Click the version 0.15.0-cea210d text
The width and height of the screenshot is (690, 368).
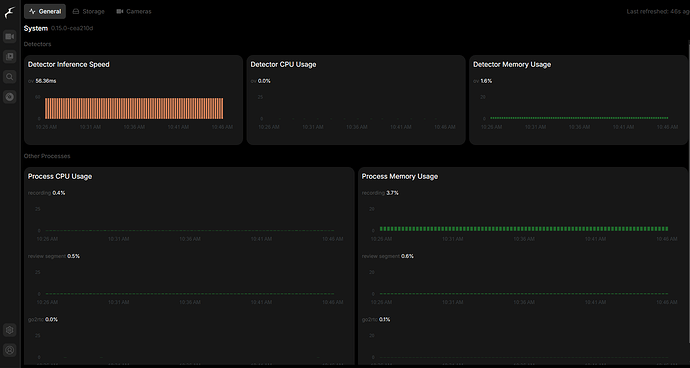[72, 28]
